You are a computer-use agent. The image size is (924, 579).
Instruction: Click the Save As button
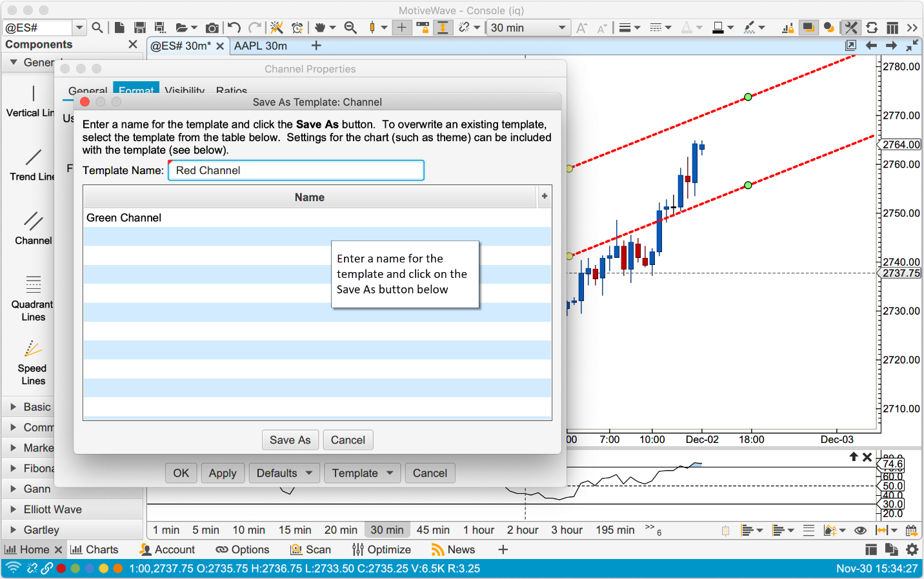290,440
